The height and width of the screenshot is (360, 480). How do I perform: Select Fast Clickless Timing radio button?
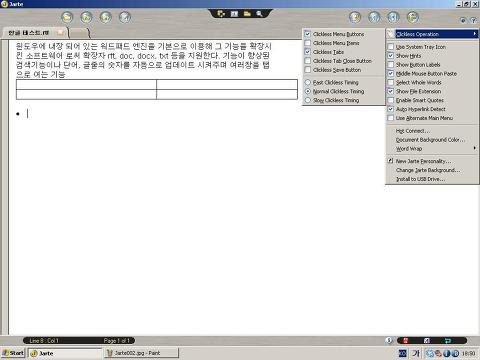coord(308,82)
